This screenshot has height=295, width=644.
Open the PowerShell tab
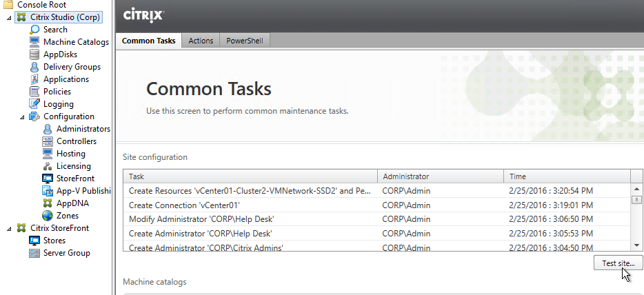245,41
